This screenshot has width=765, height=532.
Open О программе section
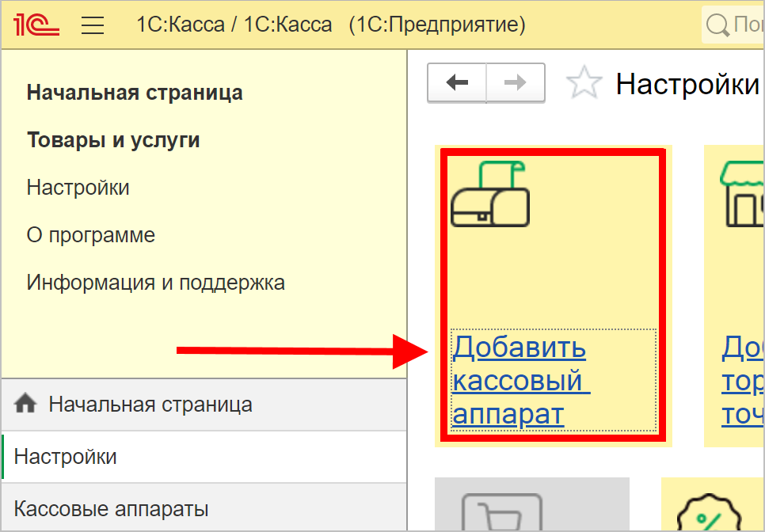click(x=91, y=235)
